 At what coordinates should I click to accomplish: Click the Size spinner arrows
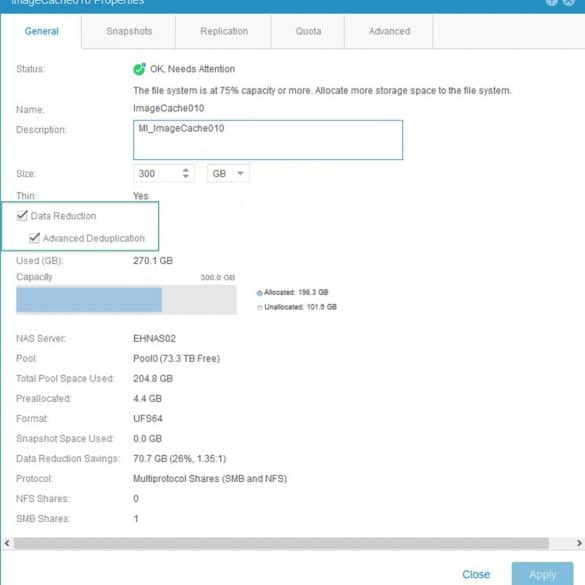(186, 173)
